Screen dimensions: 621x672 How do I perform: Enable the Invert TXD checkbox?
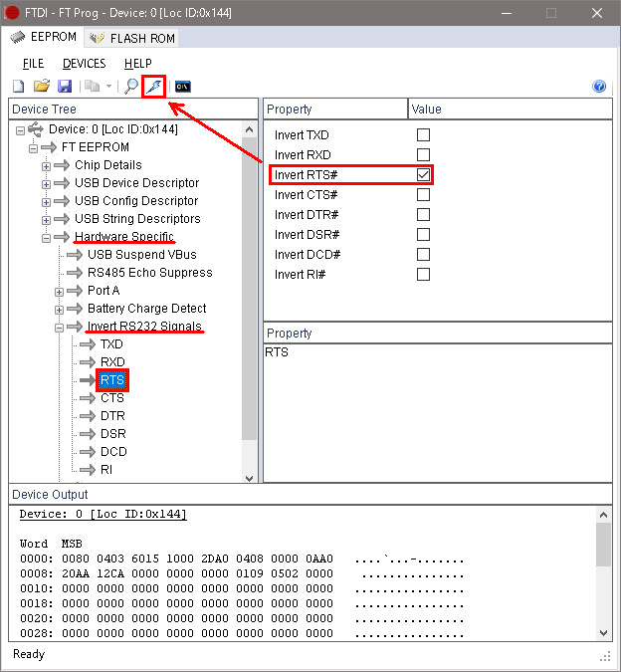click(x=423, y=135)
